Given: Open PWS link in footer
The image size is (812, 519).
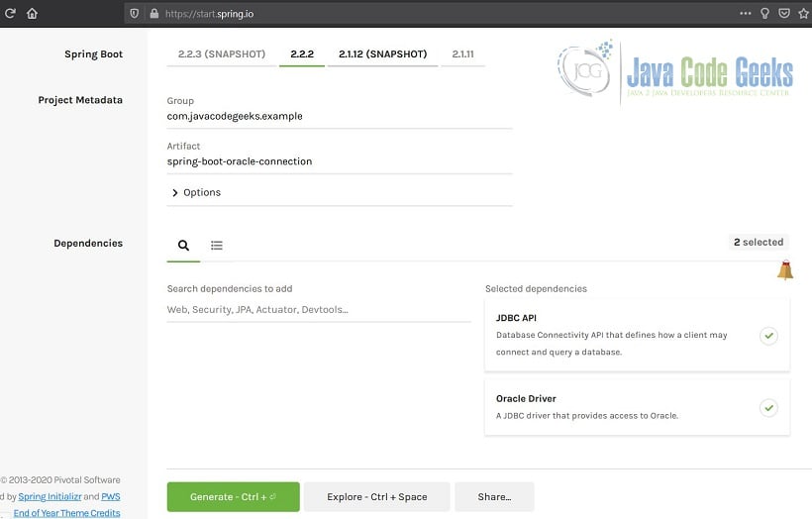Looking at the screenshot, I should 111,496.
